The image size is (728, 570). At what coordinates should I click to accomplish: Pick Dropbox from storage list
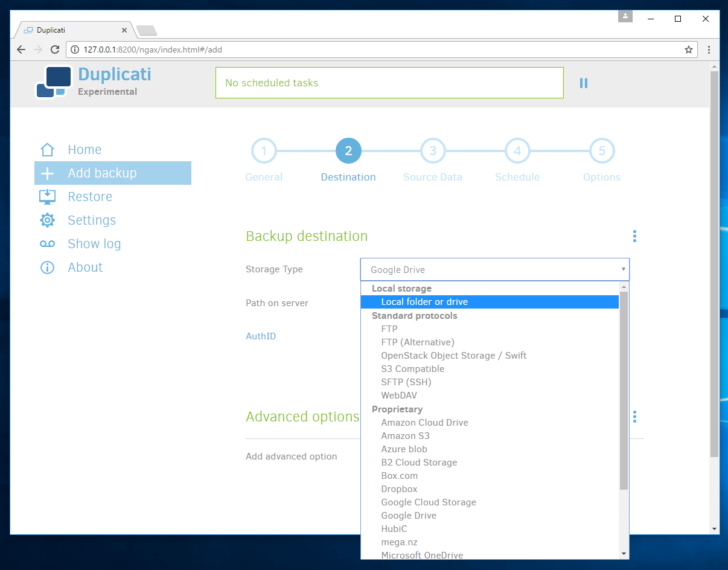(x=399, y=489)
